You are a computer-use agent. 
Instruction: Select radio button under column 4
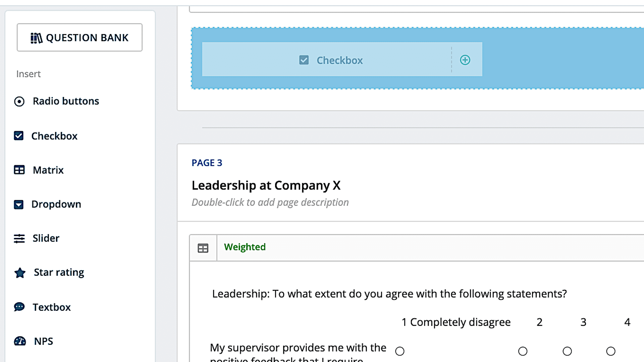point(610,351)
